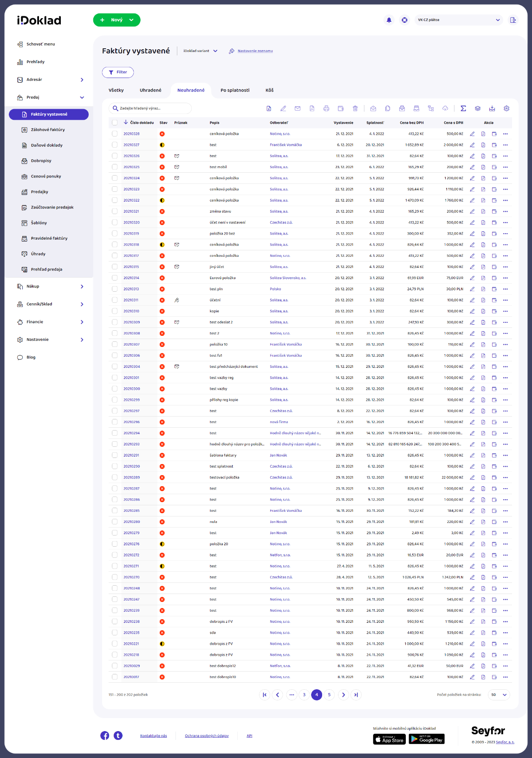The image size is (532, 758).
Task: Open items per page dropdown
Action: (x=499, y=695)
